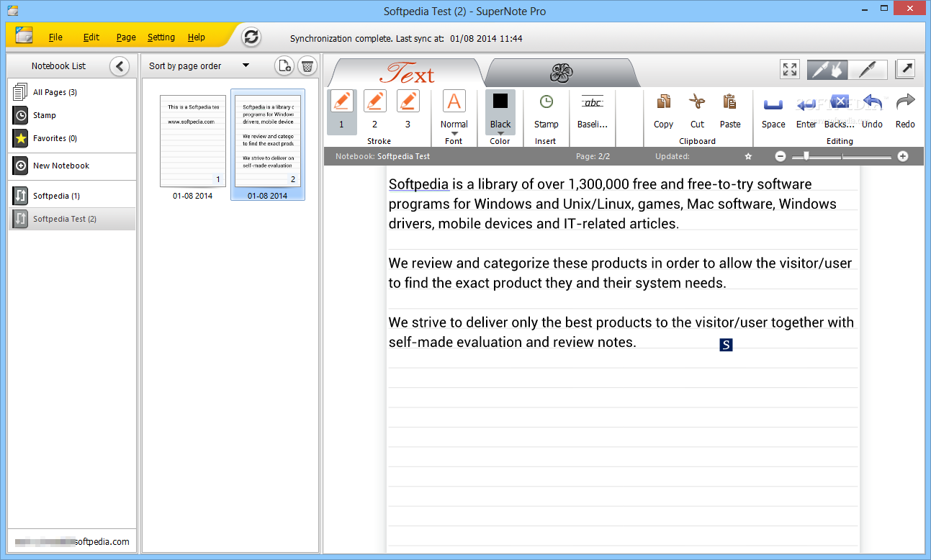Select the Softpedia Test (2) notebook
Image resolution: width=931 pixels, height=560 pixels.
tap(72, 219)
